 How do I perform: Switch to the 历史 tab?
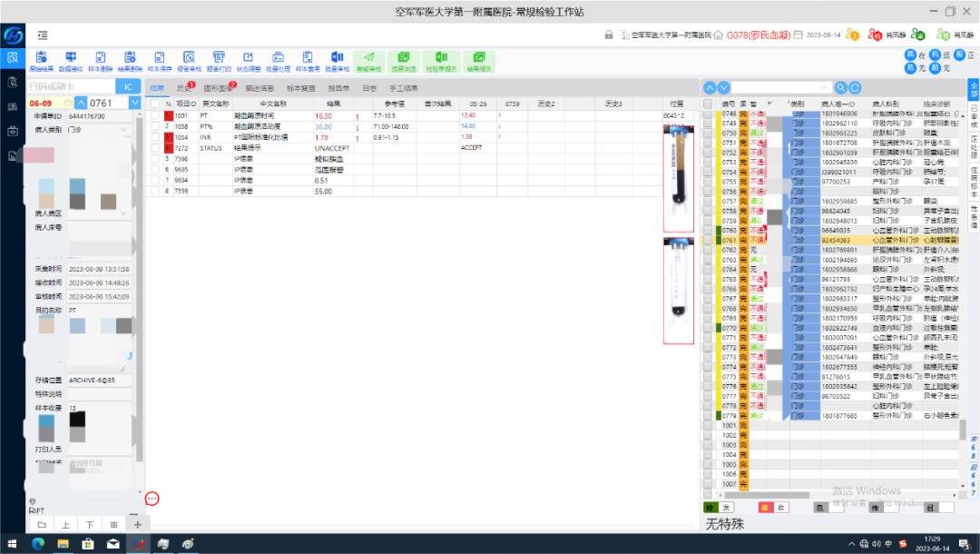(183, 88)
